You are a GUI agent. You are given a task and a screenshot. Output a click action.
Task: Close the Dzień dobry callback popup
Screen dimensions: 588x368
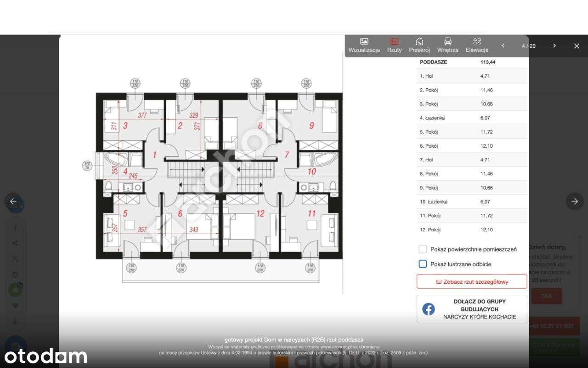[580, 236]
